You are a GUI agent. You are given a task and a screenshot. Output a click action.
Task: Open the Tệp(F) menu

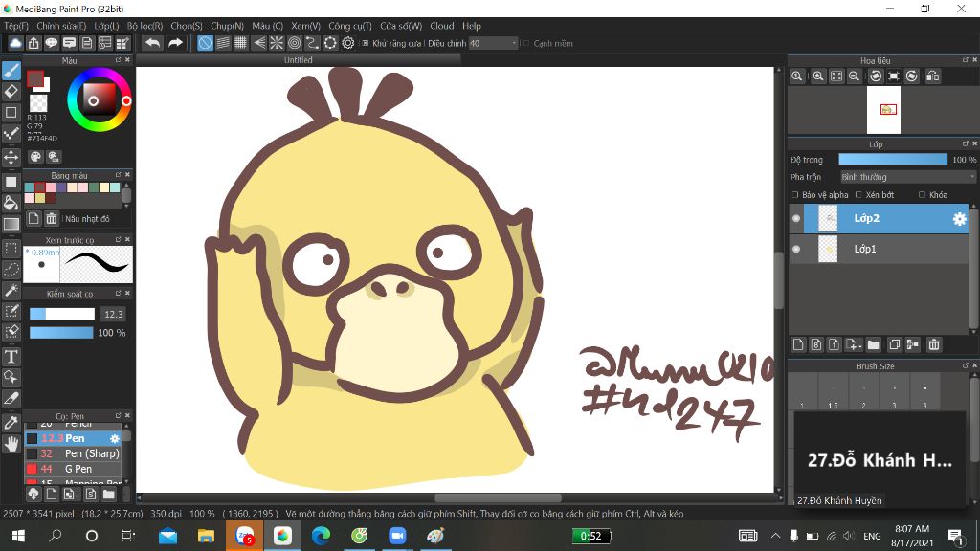(16, 26)
